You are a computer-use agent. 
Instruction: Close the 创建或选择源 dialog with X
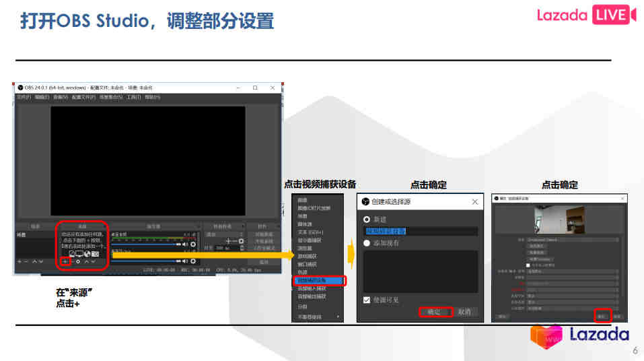click(x=475, y=201)
